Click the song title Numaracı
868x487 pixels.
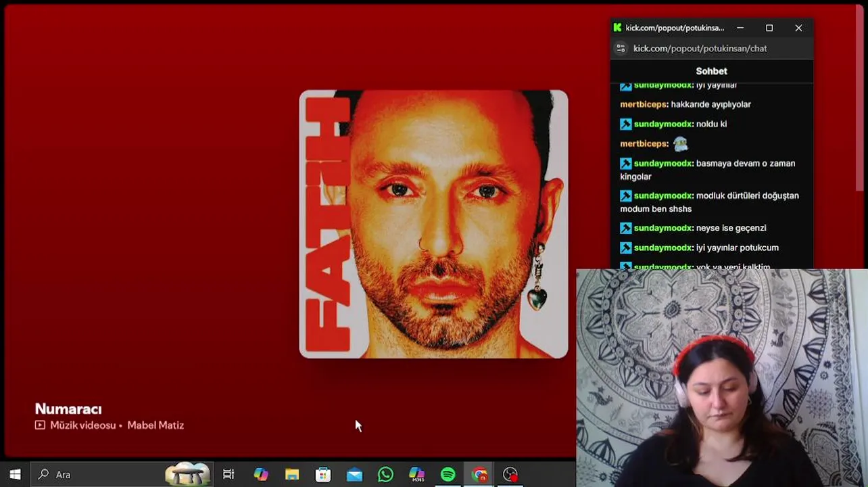[x=68, y=409]
